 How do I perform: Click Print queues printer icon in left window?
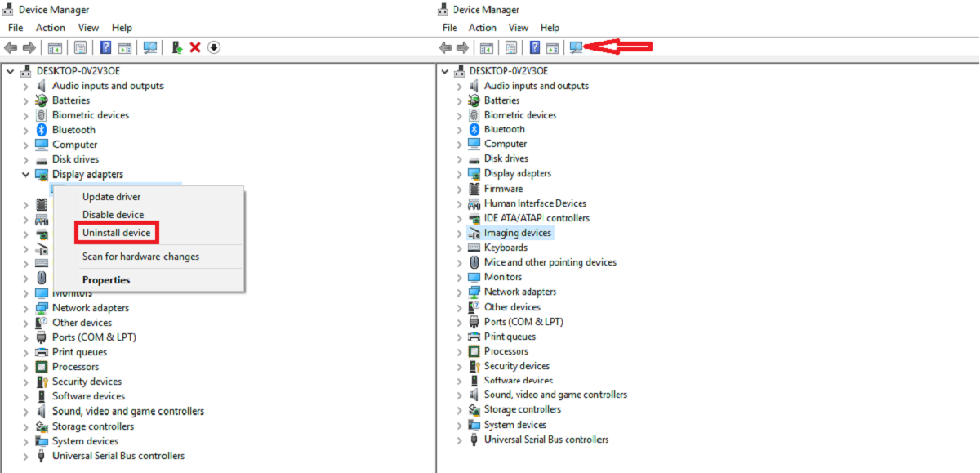(42, 352)
